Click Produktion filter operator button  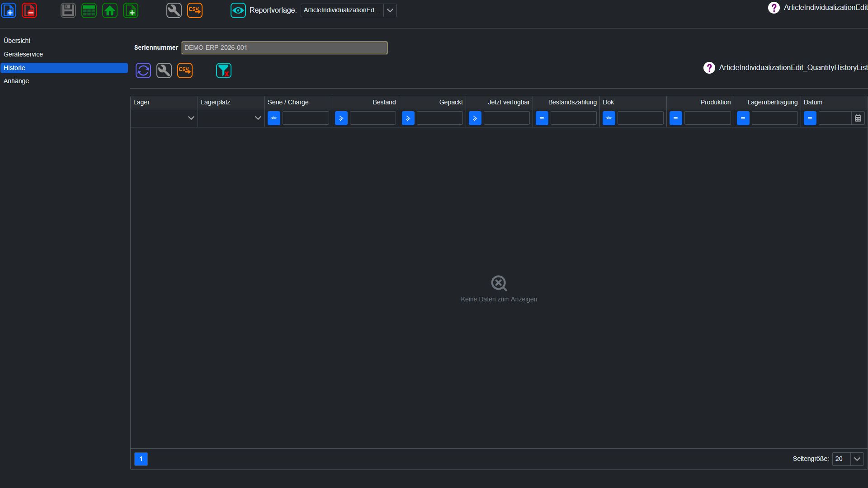(x=676, y=118)
